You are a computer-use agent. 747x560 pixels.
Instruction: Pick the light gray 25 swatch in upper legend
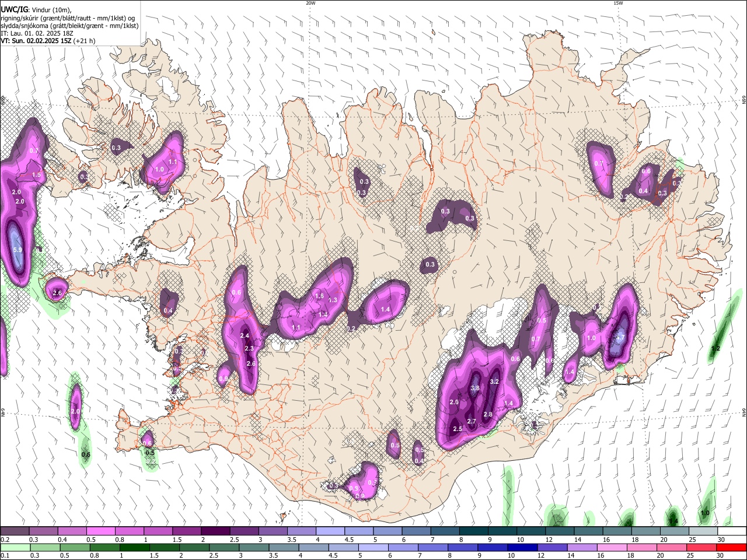[703, 531]
